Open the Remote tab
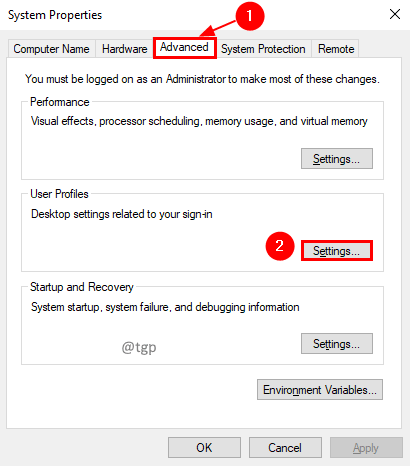410x466 pixels. click(336, 49)
